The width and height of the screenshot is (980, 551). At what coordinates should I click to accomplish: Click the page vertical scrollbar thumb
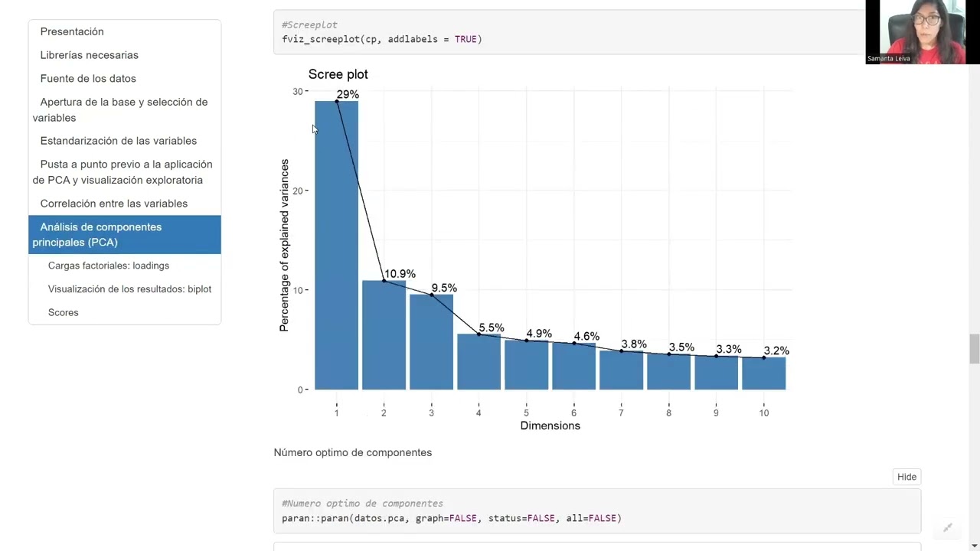click(974, 349)
